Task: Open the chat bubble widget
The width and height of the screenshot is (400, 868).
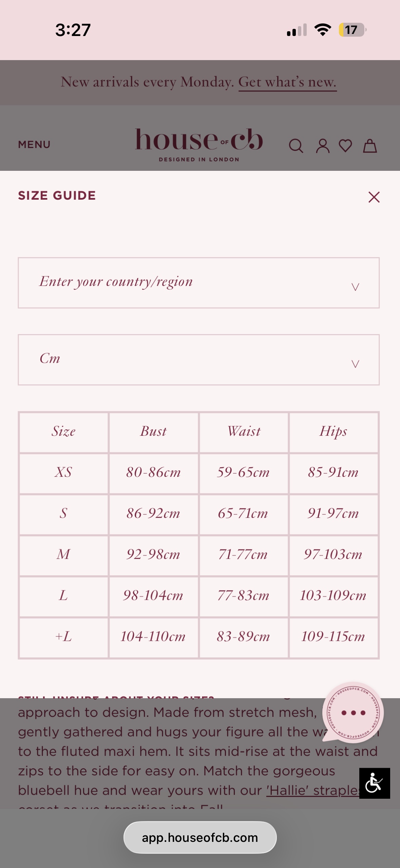Action: point(353,712)
